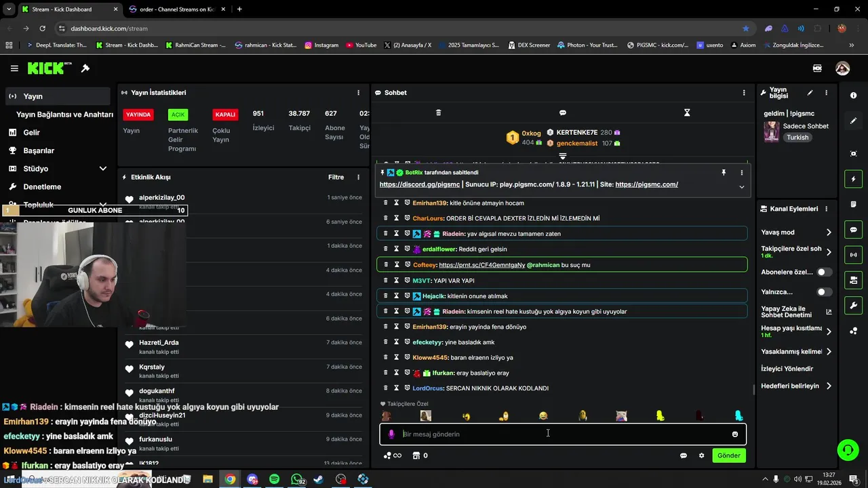Expand the Topluluk sidebar section
868x488 pixels.
click(x=103, y=203)
